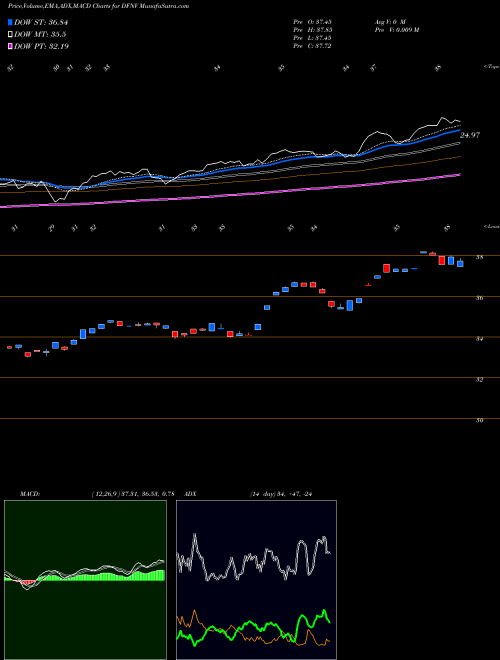Click the 36 price axis label
500x660 pixels.
479,298
